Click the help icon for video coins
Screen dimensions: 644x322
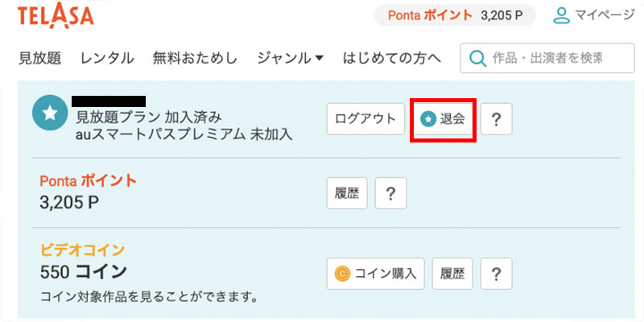(x=497, y=273)
